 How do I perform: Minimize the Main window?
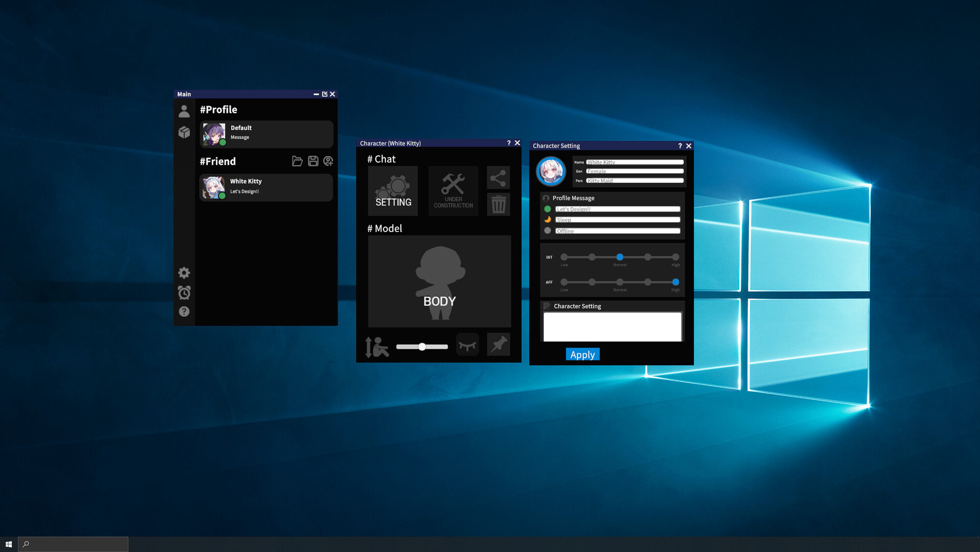point(316,94)
